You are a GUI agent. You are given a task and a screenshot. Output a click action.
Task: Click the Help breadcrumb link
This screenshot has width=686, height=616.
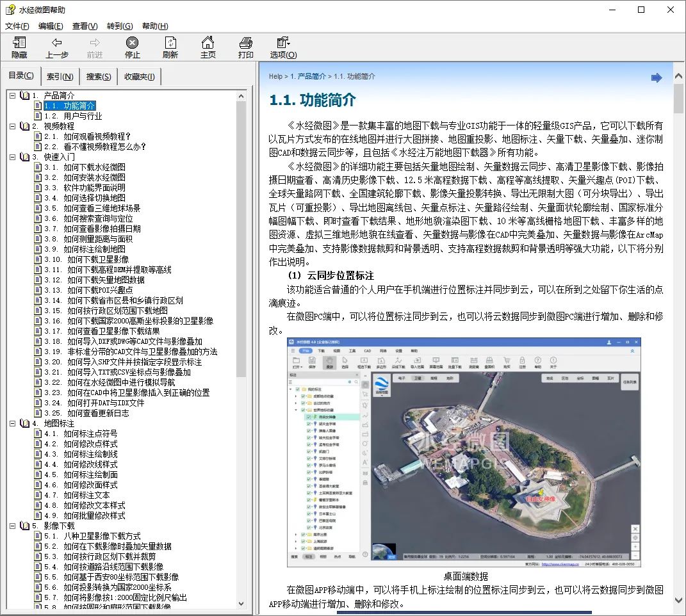pyautogui.click(x=275, y=76)
